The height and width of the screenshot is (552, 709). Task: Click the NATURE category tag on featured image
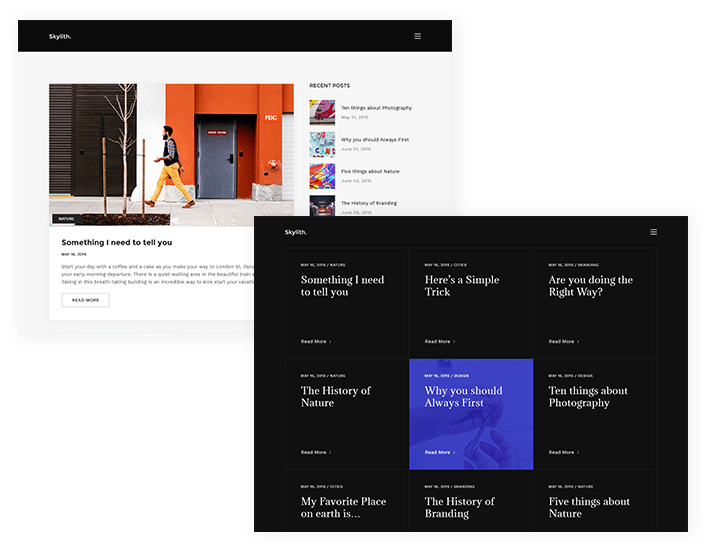[x=66, y=218]
